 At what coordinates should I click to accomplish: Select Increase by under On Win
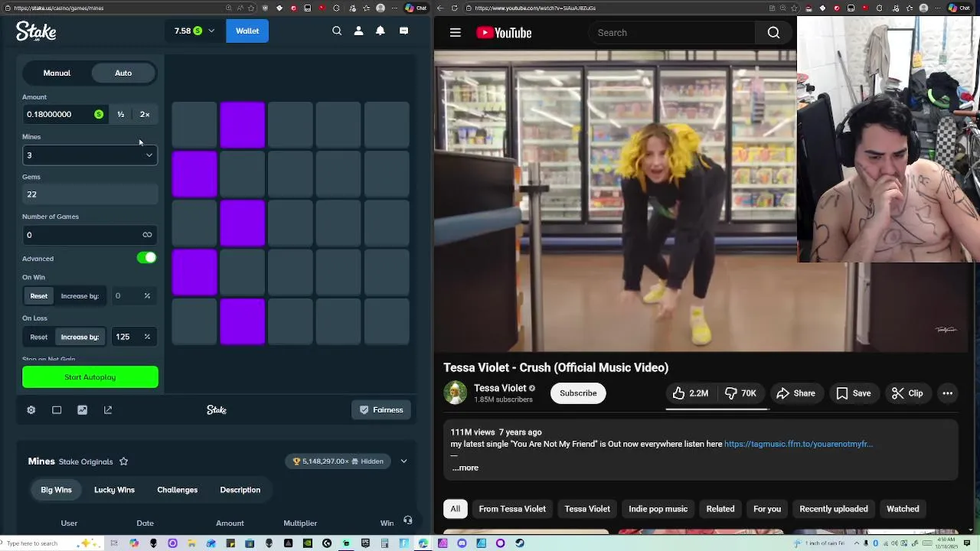[x=80, y=296]
